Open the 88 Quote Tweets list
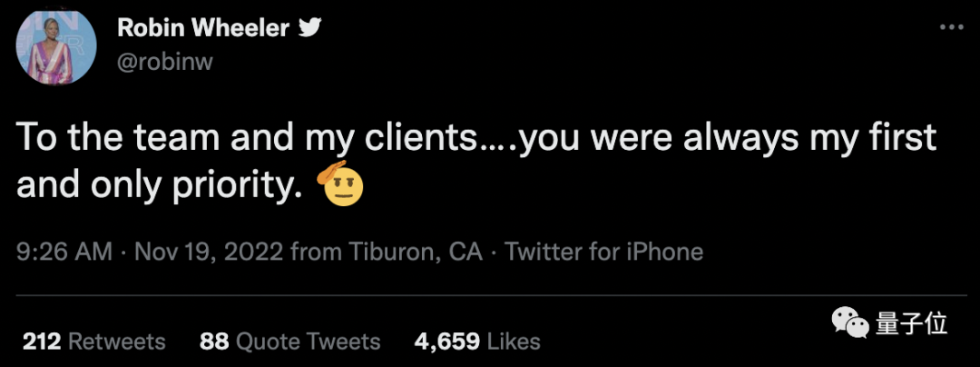The image size is (980, 367). [289, 342]
